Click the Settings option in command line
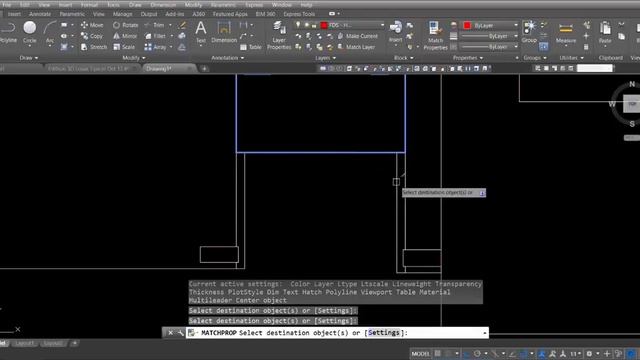Image resolution: width=640 pixels, height=360 pixels. click(x=384, y=333)
